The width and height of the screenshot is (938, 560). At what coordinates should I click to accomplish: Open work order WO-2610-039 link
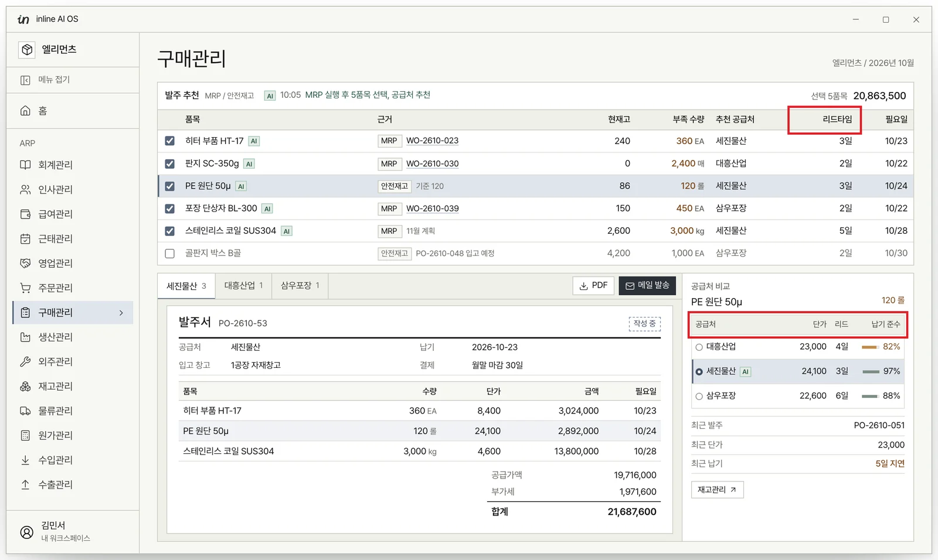click(433, 209)
